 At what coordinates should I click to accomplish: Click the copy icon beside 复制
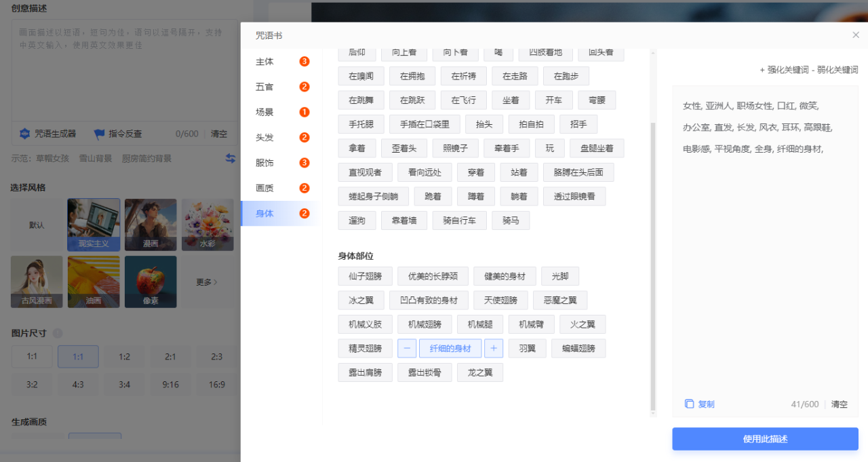689,404
